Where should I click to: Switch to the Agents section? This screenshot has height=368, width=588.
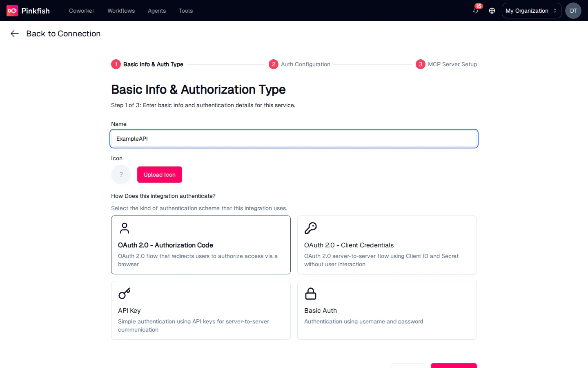pyautogui.click(x=156, y=11)
